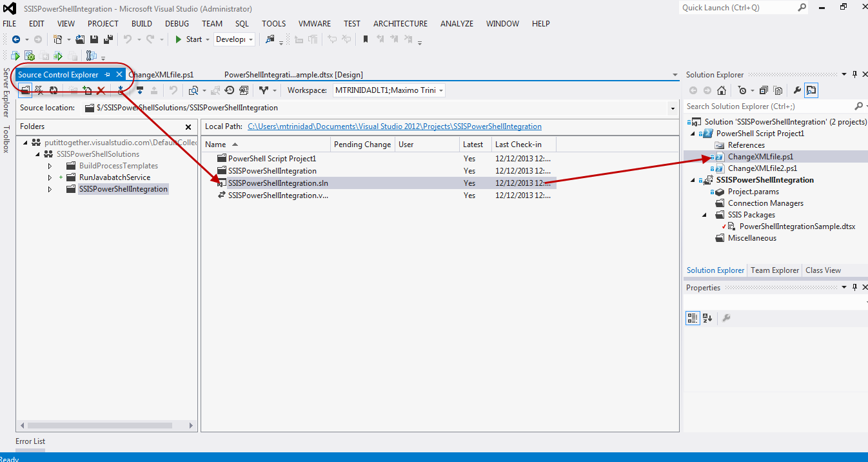Click the Check In Pending Changes icon
Image resolution: width=868 pixels, height=462 pixels.
pos(154,90)
